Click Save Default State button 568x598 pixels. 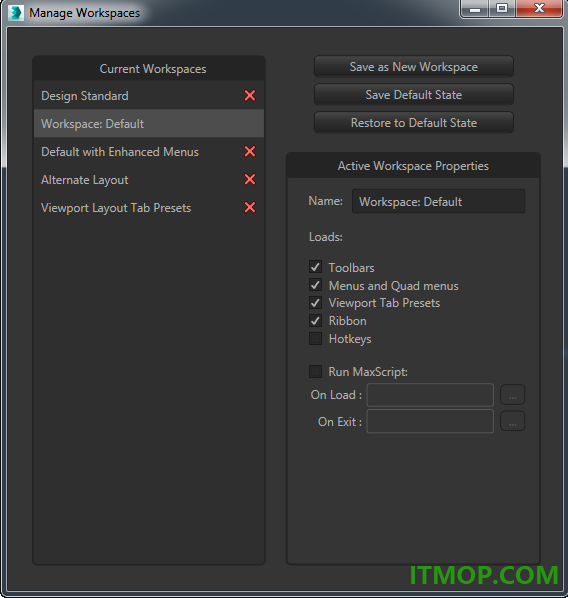coord(414,95)
